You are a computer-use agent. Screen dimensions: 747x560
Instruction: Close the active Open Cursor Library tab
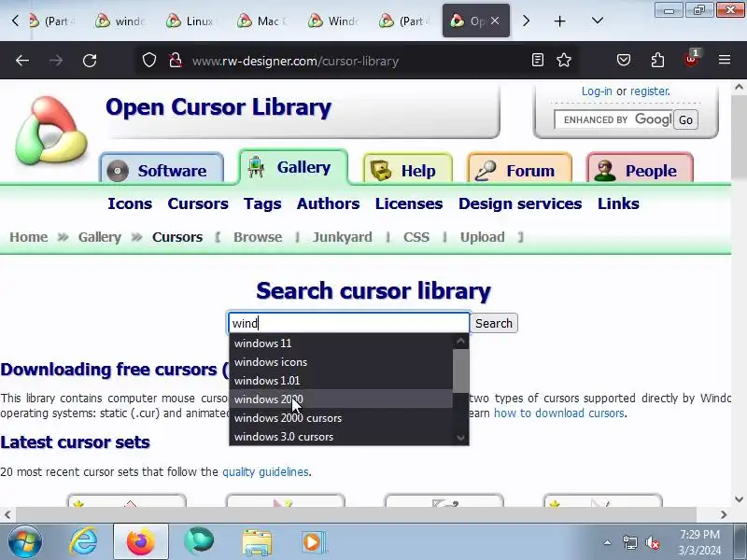pyautogui.click(x=495, y=21)
